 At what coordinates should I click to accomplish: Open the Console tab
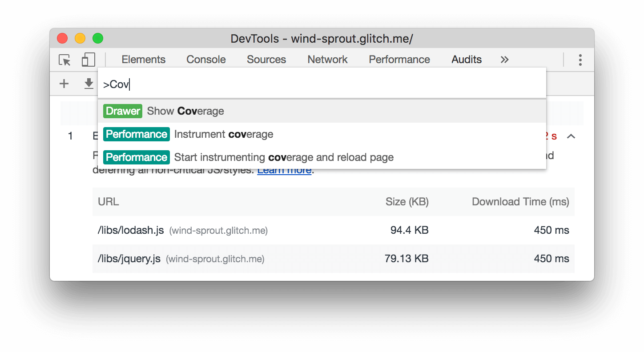point(206,60)
